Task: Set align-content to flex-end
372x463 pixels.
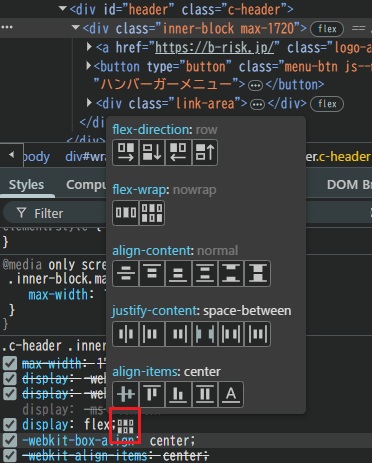Action: pyautogui.click(x=178, y=274)
